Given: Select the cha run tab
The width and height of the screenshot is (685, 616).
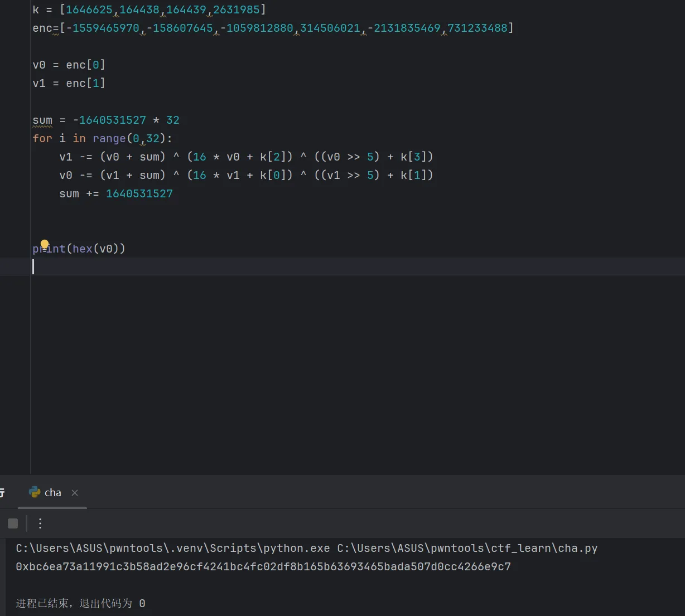Looking at the screenshot, I should pyautogui.click(x=52, y=493).
